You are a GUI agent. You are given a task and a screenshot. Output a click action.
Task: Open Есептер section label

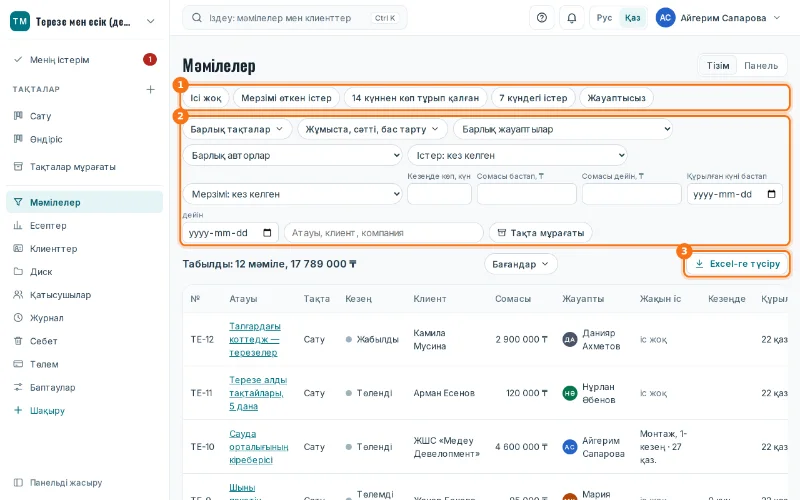(x=48, y=226)
